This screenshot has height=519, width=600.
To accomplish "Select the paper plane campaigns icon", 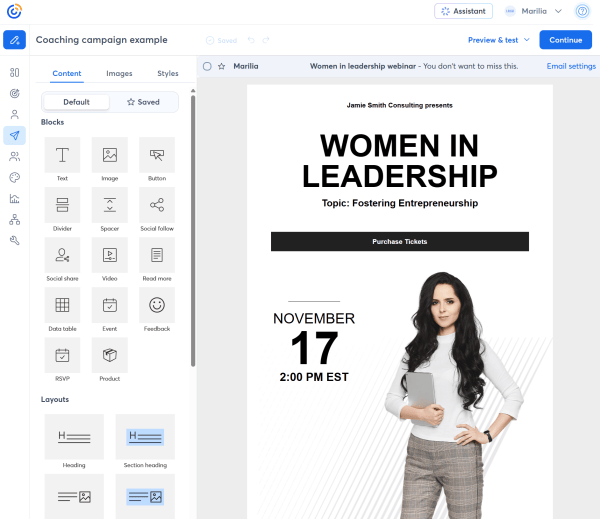I will pyautogui.click(x=15, y=135).
